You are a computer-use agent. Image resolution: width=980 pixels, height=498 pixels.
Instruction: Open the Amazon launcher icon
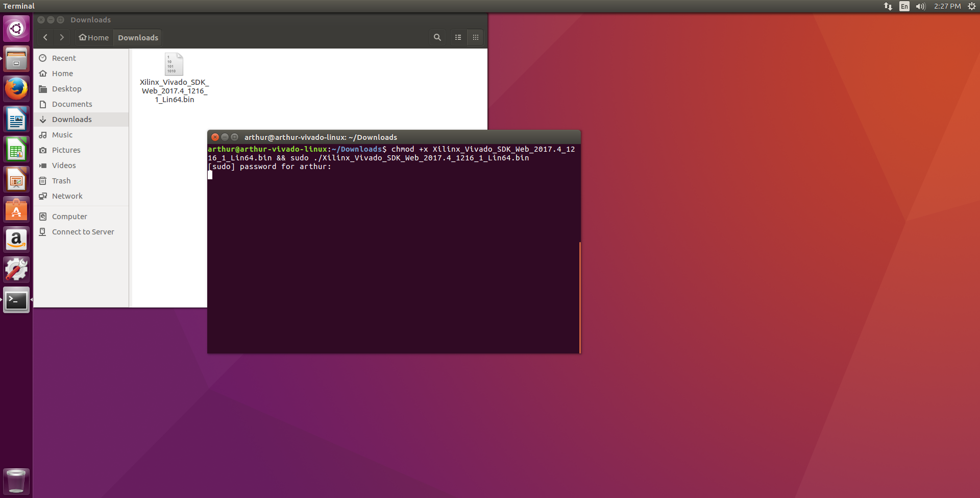pos(16,240)
